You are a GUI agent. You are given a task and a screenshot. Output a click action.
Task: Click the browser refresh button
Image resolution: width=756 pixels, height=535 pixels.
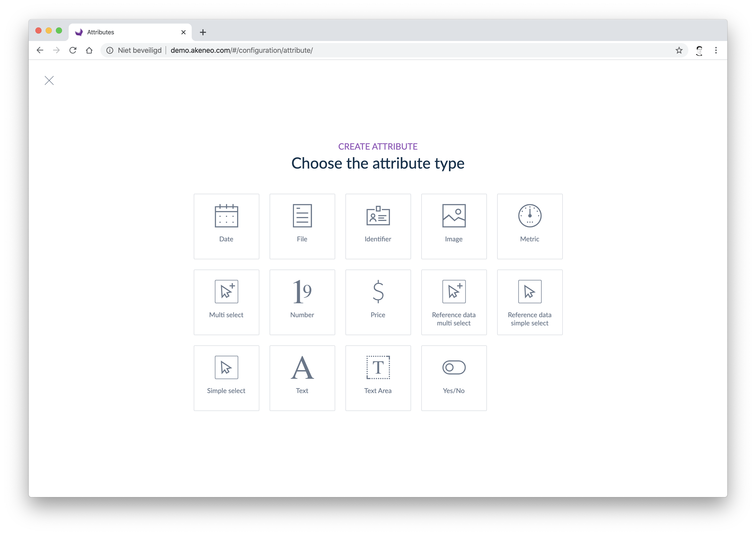pos(72,51)
